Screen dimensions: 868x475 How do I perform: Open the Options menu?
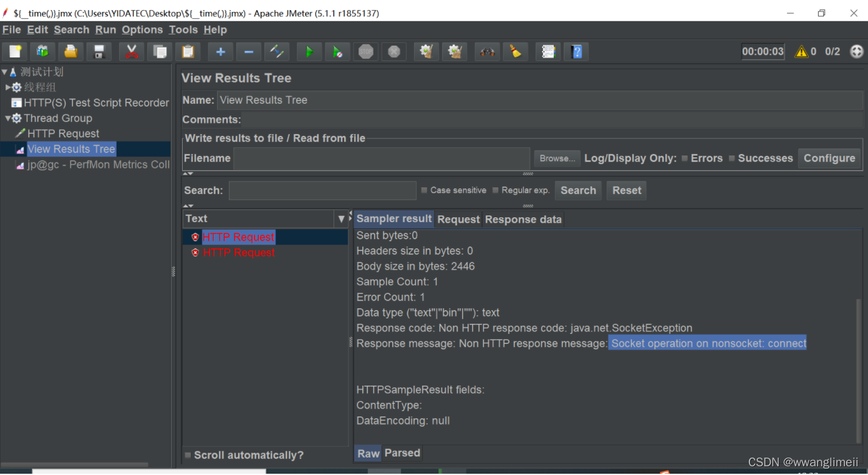142,30
